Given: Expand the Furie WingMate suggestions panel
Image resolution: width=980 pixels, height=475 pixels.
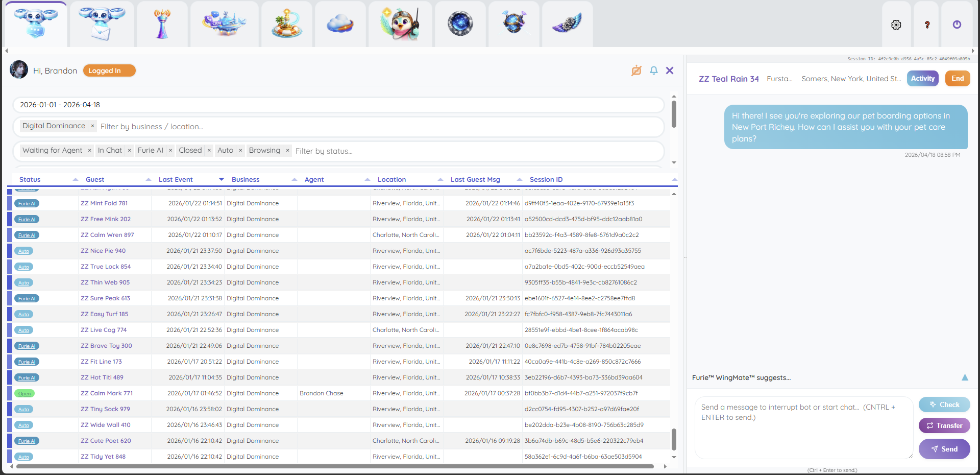Looking at the screenshot, I should coord(964,377).
